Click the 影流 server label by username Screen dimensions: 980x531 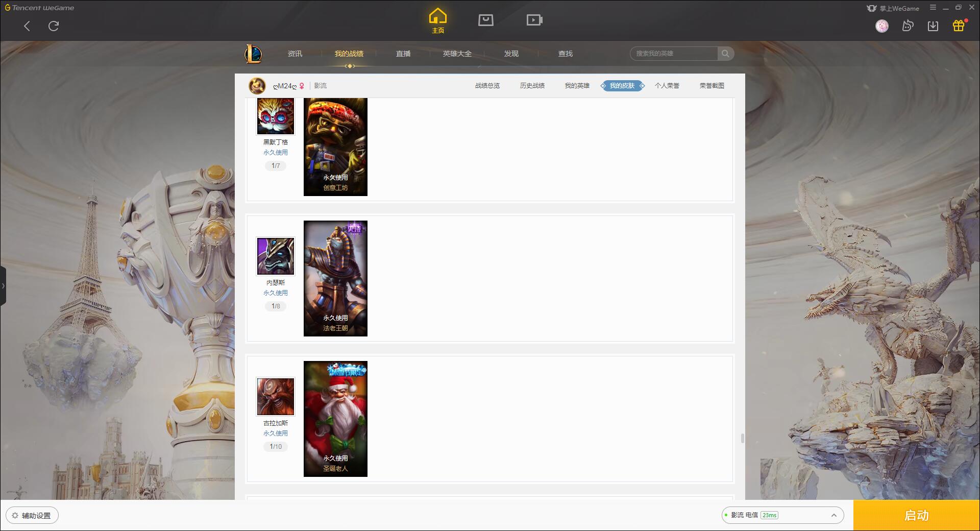tap(321, 86)
